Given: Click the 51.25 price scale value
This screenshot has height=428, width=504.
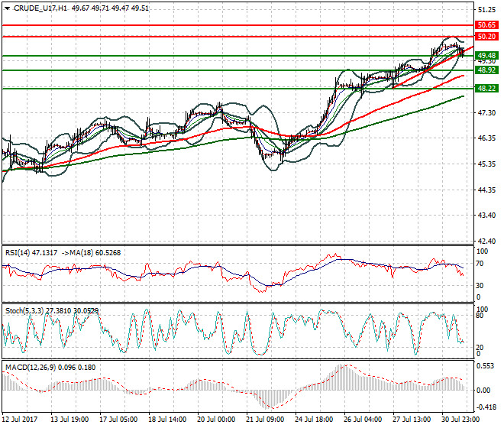Looking at the screenshot, I should pos(486,10).
